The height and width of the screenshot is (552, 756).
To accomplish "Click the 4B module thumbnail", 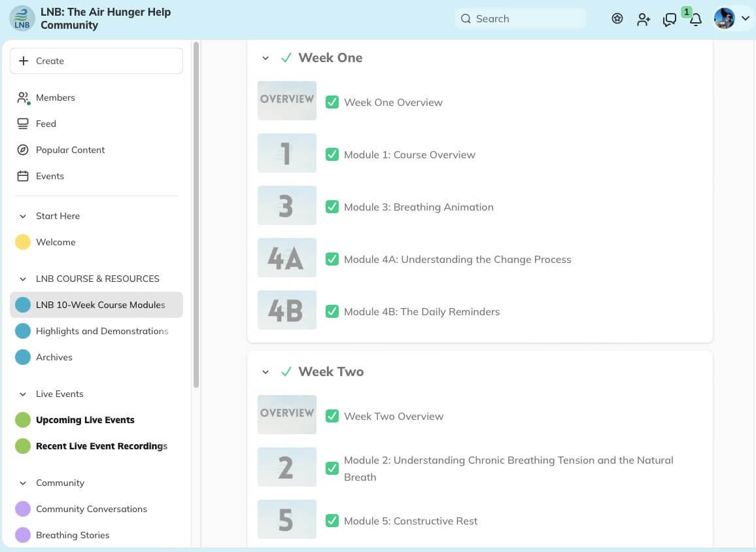I will (x=287, y=309).
